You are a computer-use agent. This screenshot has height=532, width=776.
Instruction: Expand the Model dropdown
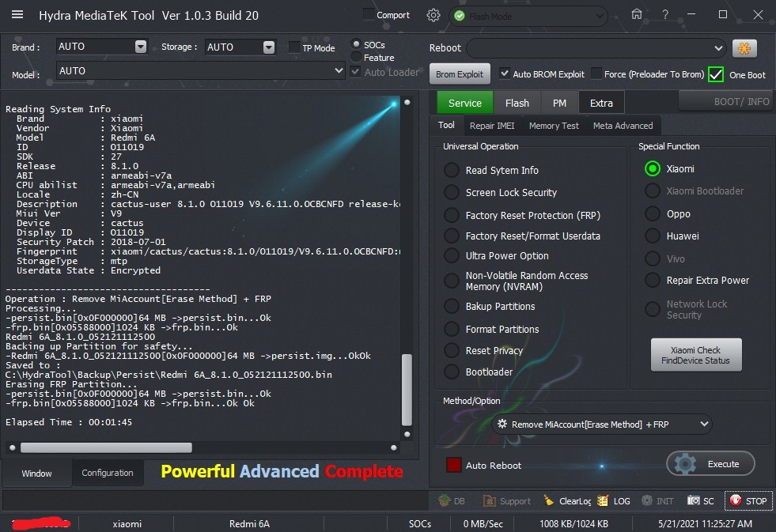pyautogui.click(x=339, y=70)
